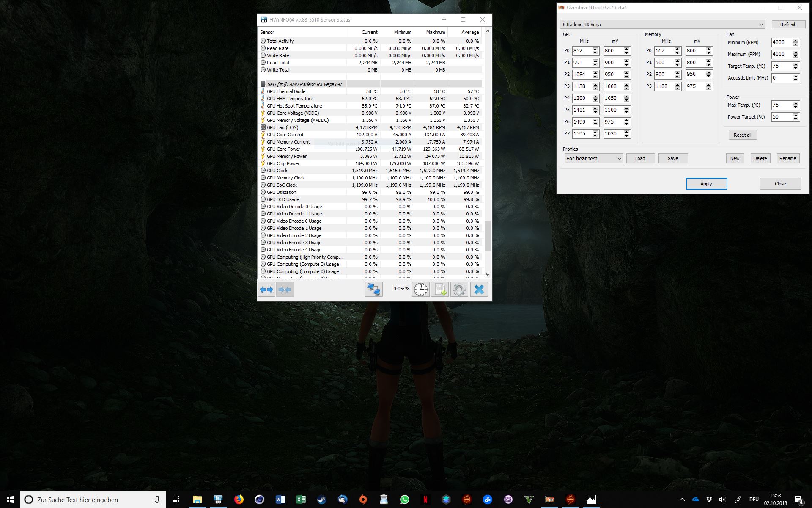The width and height of the screenshot is (812, 508).
Task: Reset sensor timer with the clock icon
Action: [420, 290]
